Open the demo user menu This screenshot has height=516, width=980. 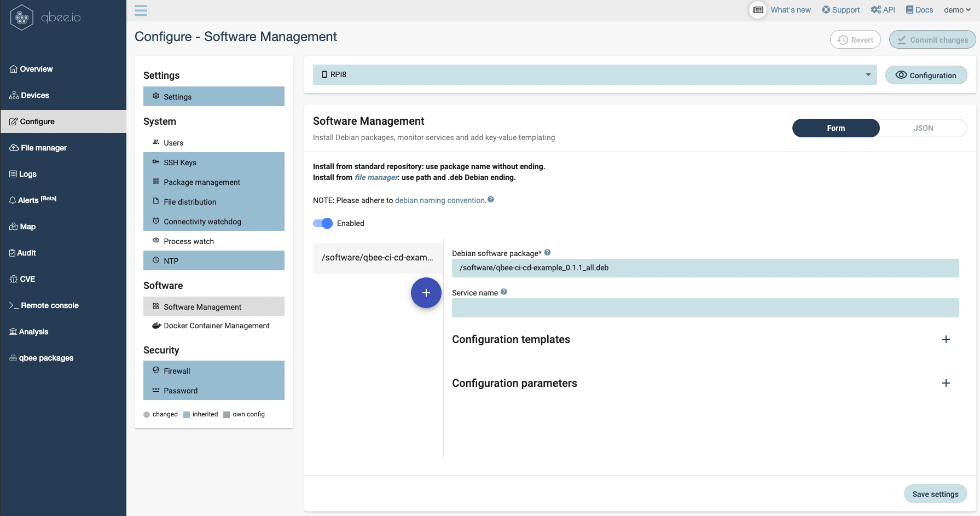pyautogui.click(x=956, y=10)
